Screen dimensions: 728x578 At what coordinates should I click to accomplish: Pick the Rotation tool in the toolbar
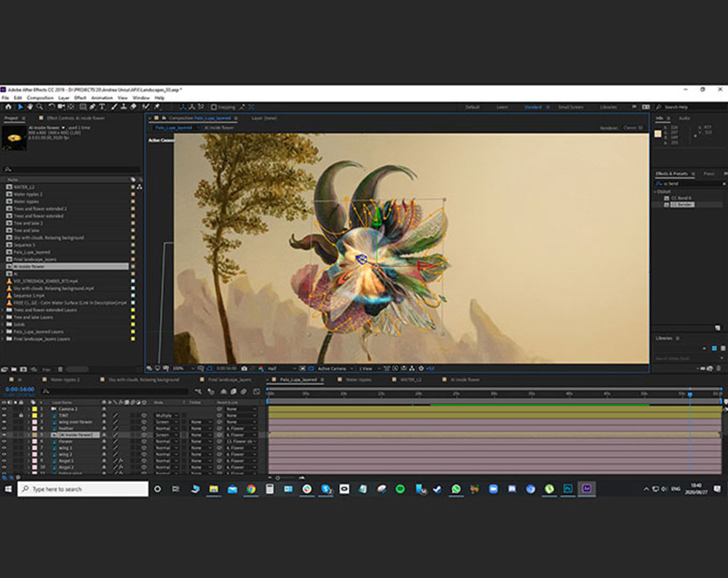[50, 107]
